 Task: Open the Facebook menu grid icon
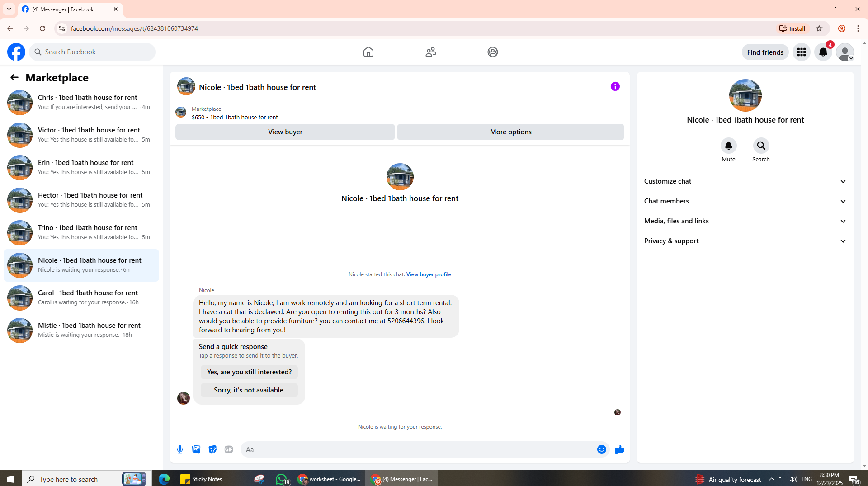[802, 52]
